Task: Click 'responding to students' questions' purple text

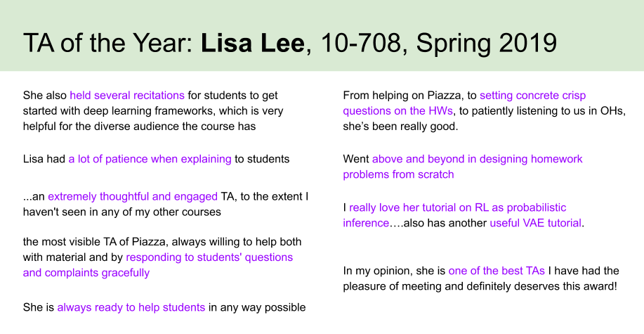Action: 209,257
